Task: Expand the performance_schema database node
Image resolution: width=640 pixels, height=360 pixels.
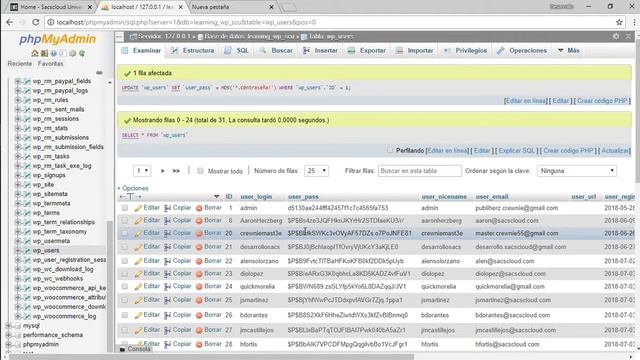Action: coord(8,336)
